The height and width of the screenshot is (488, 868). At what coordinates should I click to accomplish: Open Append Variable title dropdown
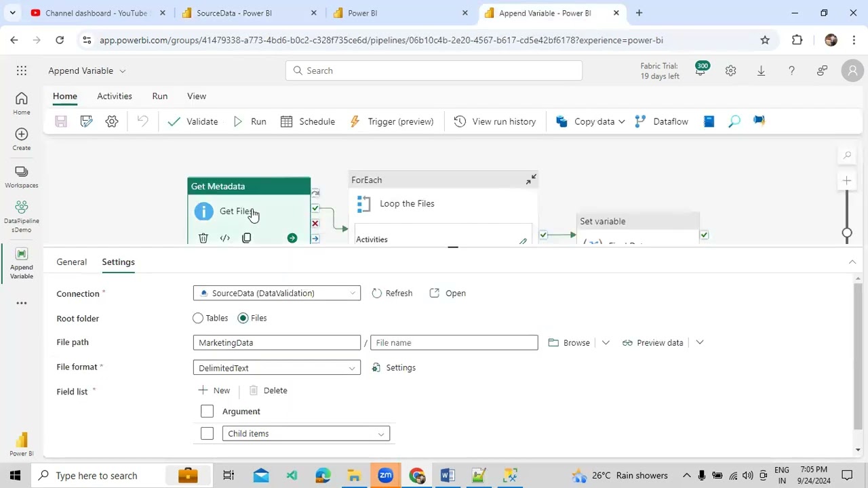coord(123,70)
